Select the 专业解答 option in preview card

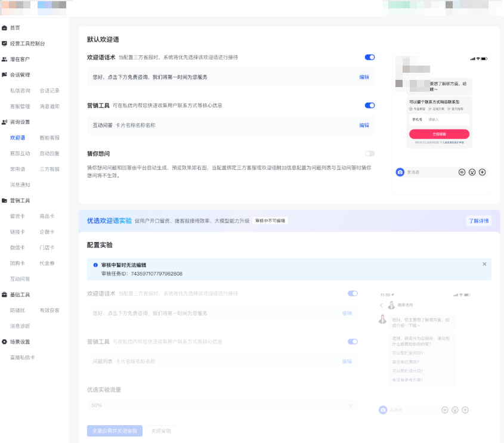(416, 109)
